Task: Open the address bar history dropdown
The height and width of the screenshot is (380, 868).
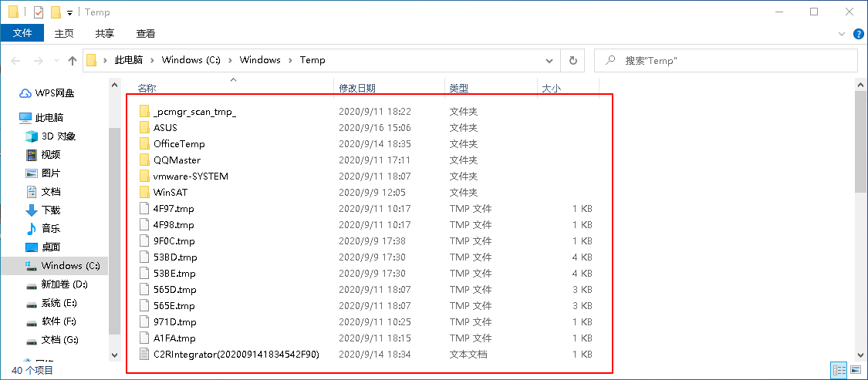Action: point(549,60)
